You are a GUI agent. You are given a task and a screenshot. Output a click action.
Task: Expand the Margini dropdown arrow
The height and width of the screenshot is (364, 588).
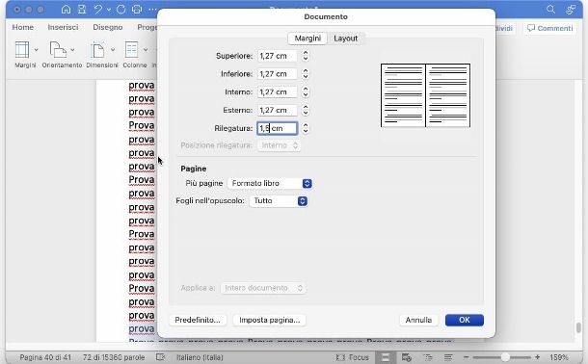click(36, 50)
